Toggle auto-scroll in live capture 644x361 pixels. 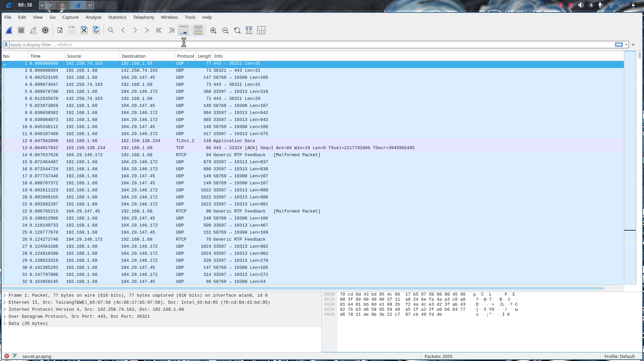point(183,30)
